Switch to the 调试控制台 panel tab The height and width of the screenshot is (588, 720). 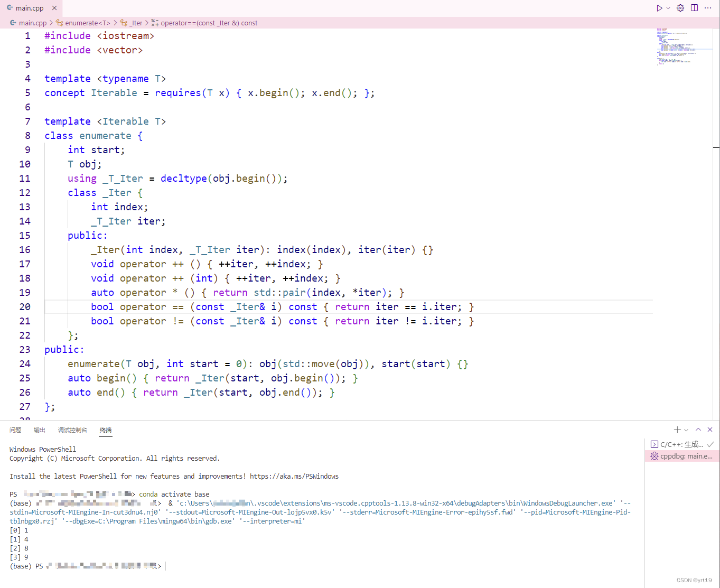pos(72,430)
